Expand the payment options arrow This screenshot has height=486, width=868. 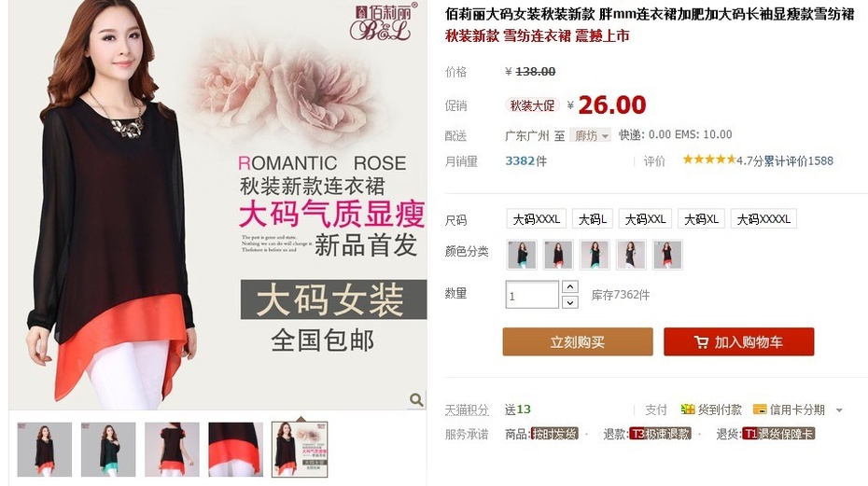pos(839,410)
